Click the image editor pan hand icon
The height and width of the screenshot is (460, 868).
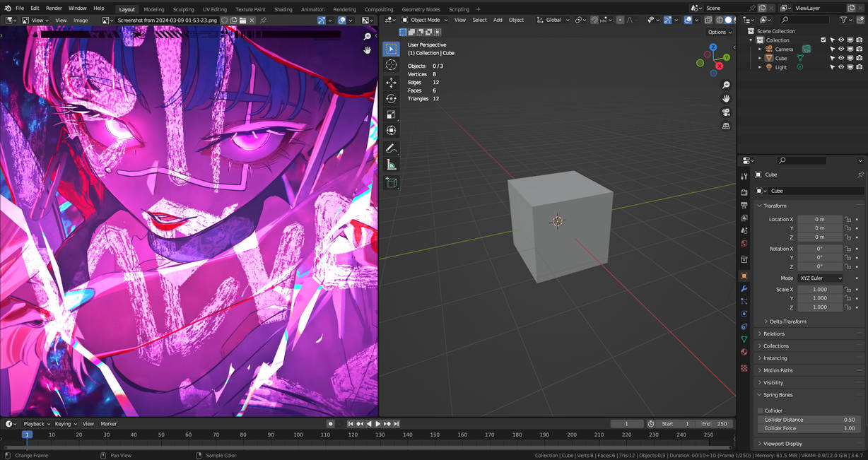368,50
